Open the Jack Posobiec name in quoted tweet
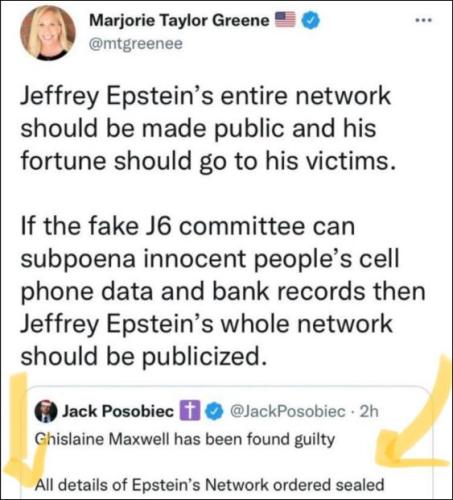 click(x=118, y=411)
